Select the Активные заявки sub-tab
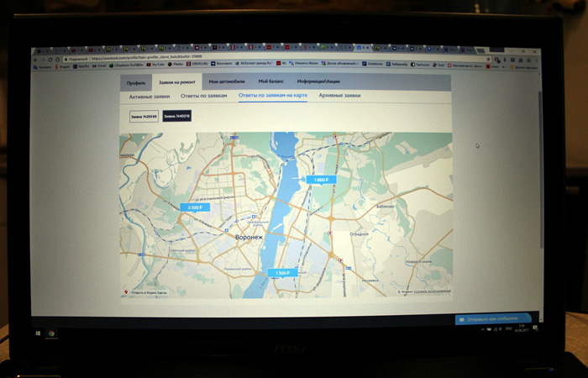Image resolution: width=588 pixels, height=378 pixels. click(x=150, y=97)
